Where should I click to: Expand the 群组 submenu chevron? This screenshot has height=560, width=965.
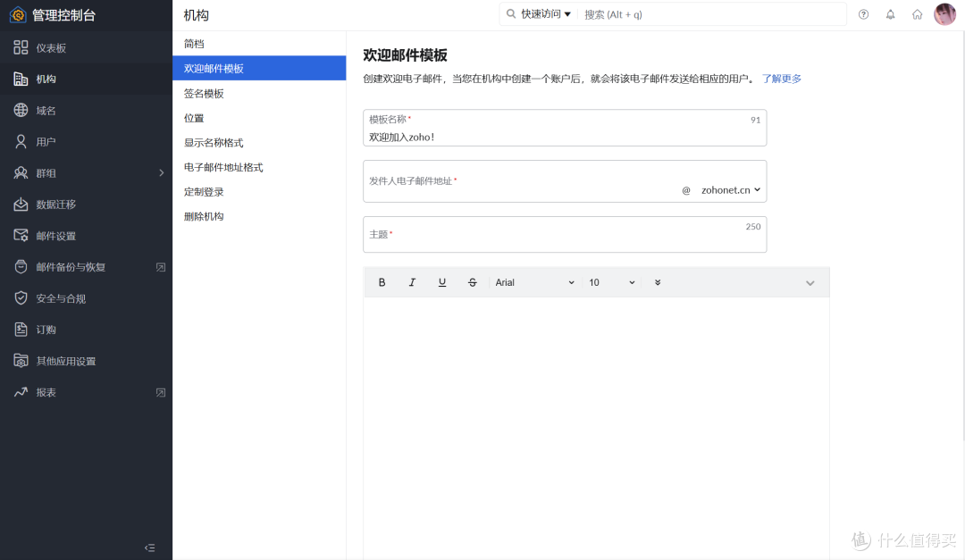(x=161, y=173)
